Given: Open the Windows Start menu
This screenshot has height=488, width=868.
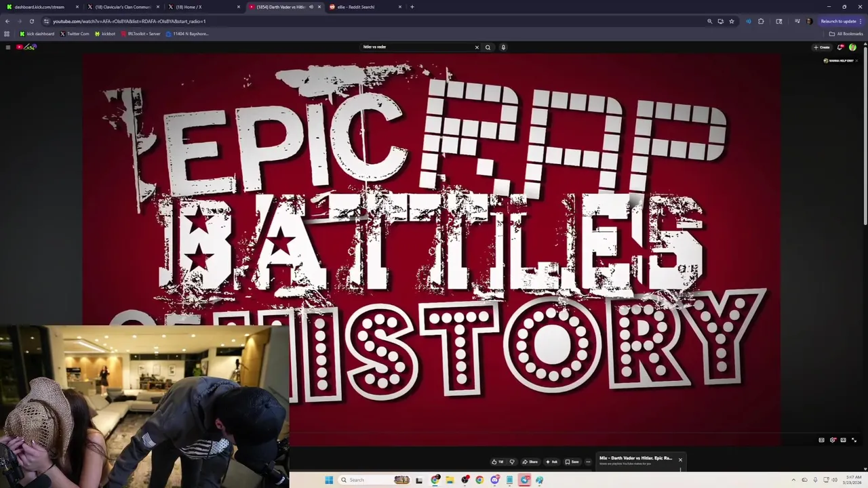Looking at the screenshot, I should (x=329, y=480).
